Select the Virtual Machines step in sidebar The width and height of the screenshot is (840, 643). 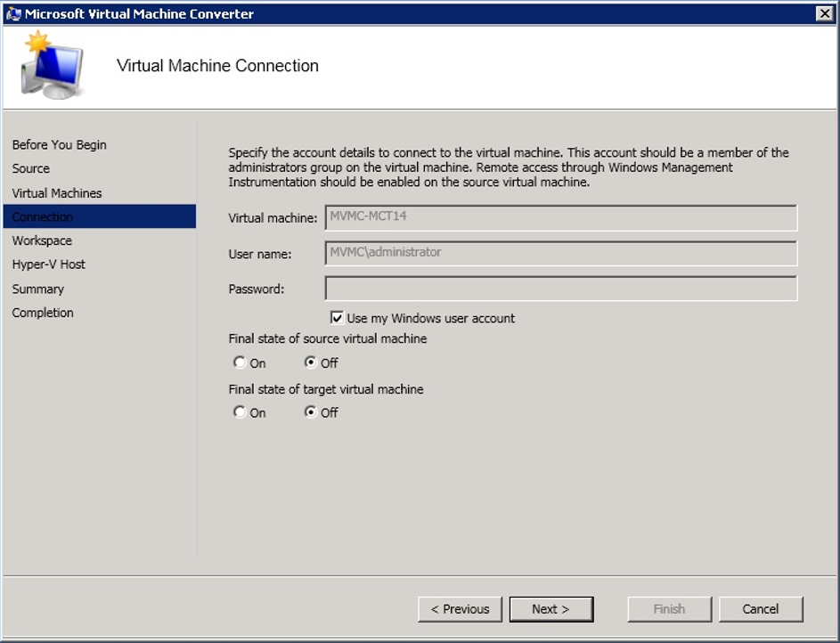click(x=57, y=193)
